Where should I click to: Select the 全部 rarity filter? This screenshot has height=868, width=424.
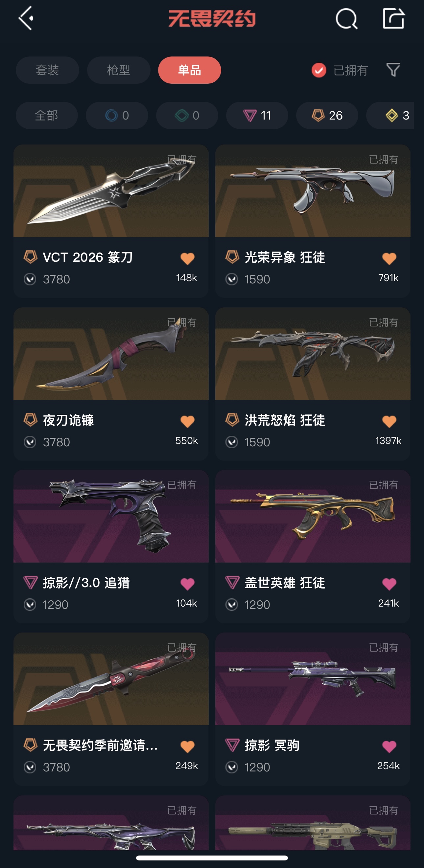click(x=47, y=116)
